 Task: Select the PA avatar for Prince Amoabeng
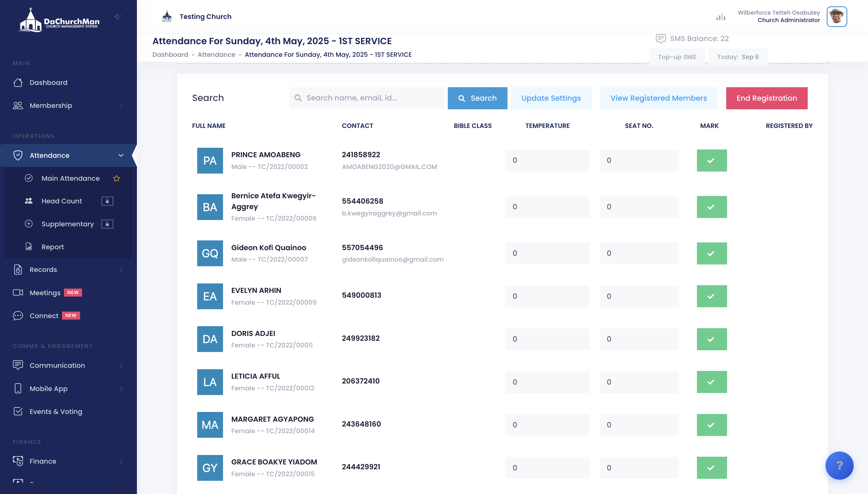[210, 160]
